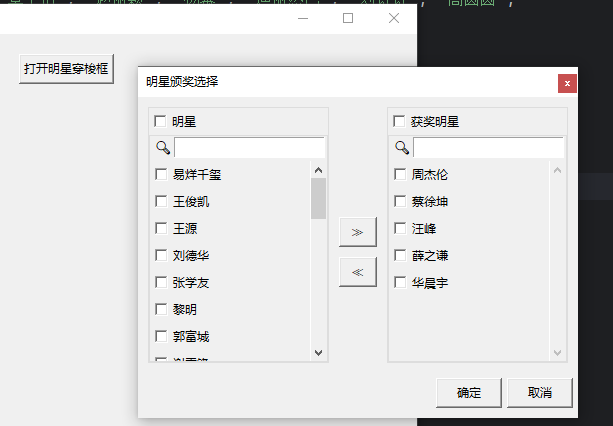Click the move-right double arrow button

coord(358,232)
